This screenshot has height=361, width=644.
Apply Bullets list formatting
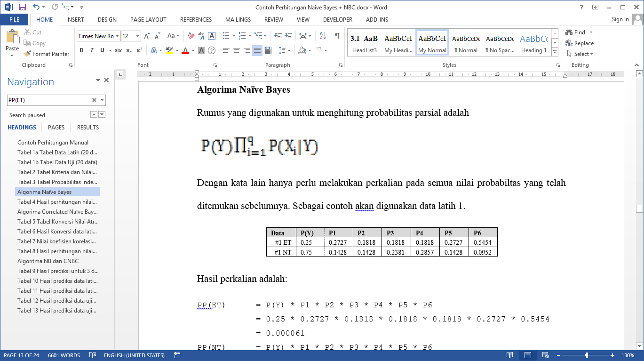(x=226, y=36)
